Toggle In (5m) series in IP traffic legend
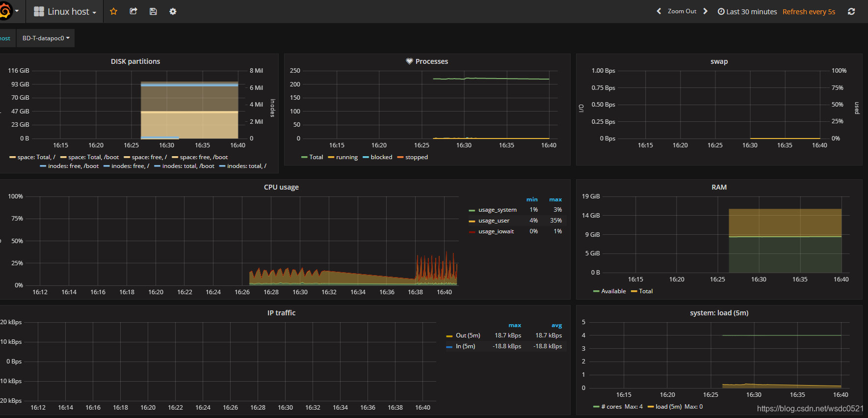The image size is (868, 418). (466, 346)
